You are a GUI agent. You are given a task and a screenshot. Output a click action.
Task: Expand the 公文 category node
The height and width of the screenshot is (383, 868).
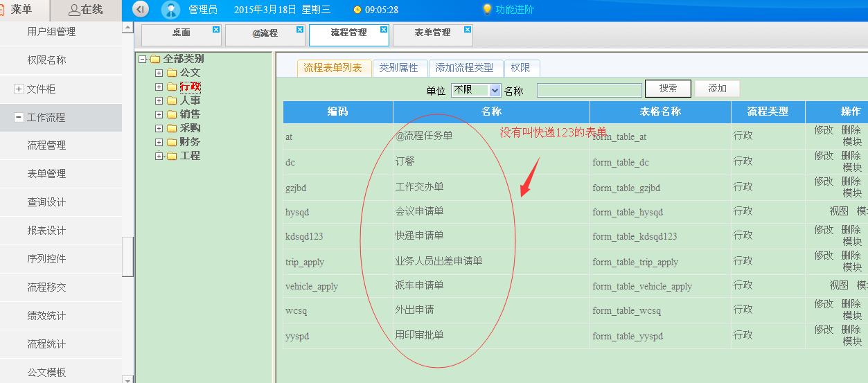click(159, 73)
